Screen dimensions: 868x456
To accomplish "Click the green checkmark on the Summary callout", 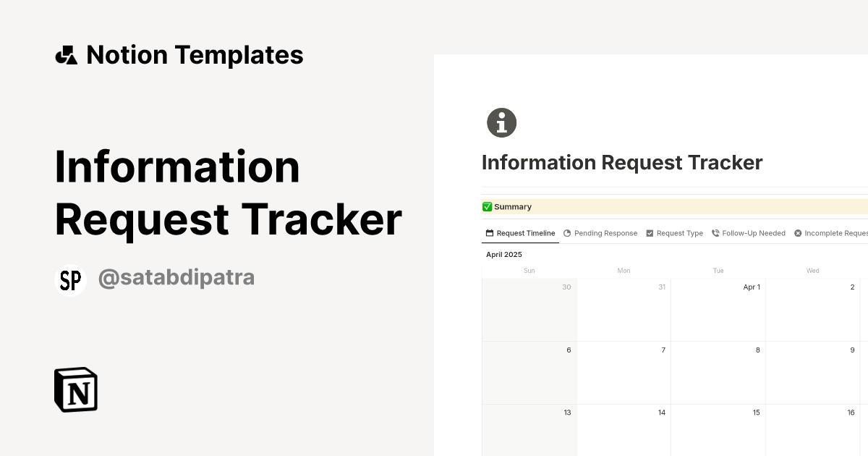I will [488, 206].
